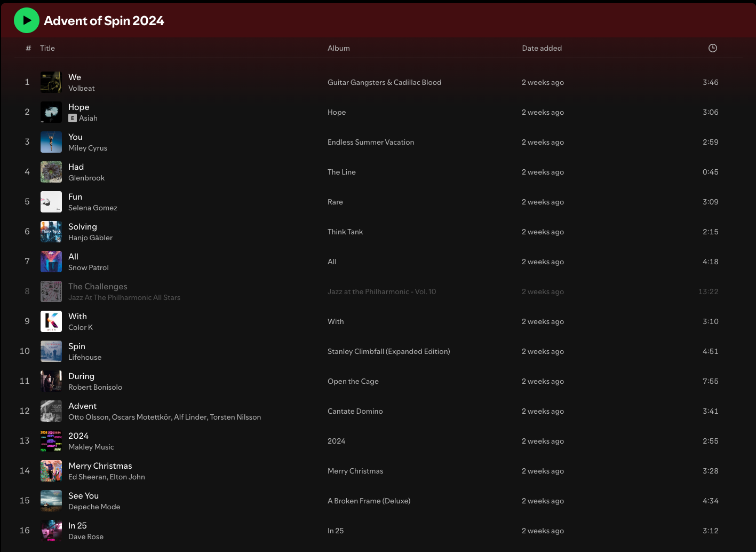Sort by the duration clock icon
The height and width of the screenshot is (552, 756).
tap(712, 48)
